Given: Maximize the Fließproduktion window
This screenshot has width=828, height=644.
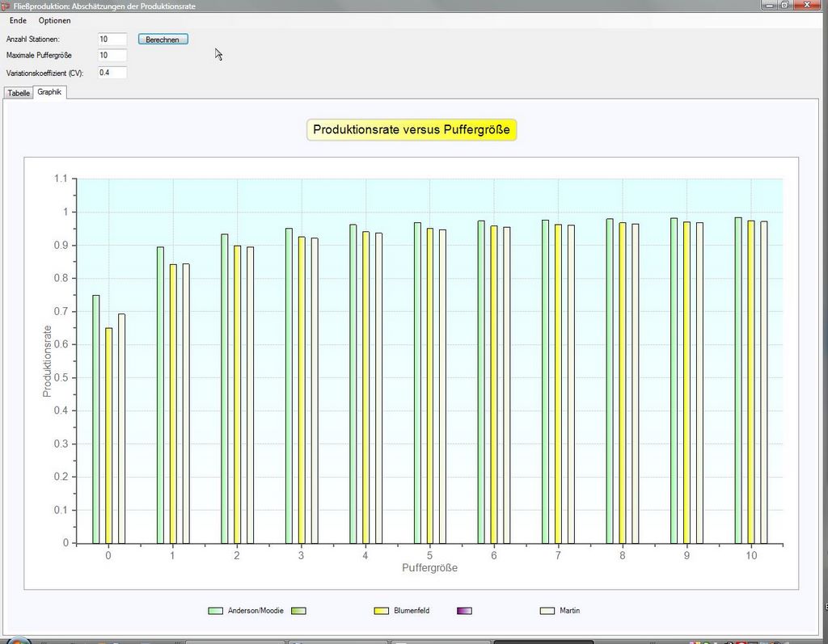Looking at the screenshot, I should [784, 5].
